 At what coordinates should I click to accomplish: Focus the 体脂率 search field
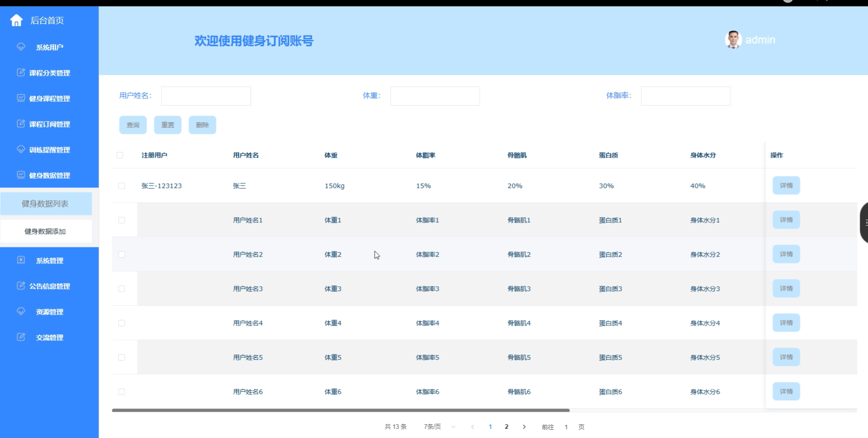point(686,96)
